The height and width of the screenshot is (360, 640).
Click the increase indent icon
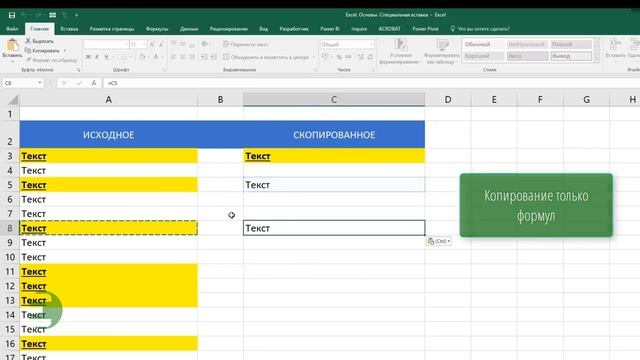213,57
